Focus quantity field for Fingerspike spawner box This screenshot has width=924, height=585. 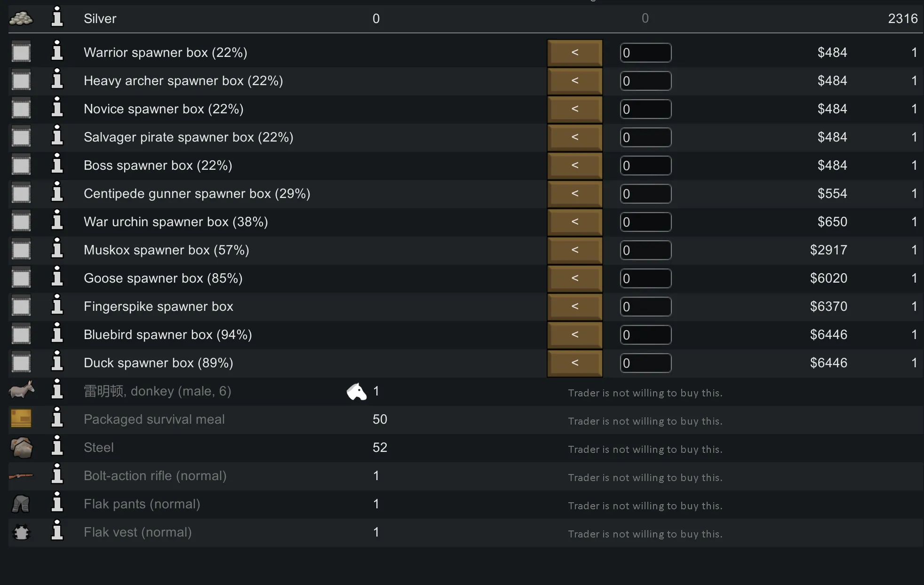[645, 307]
